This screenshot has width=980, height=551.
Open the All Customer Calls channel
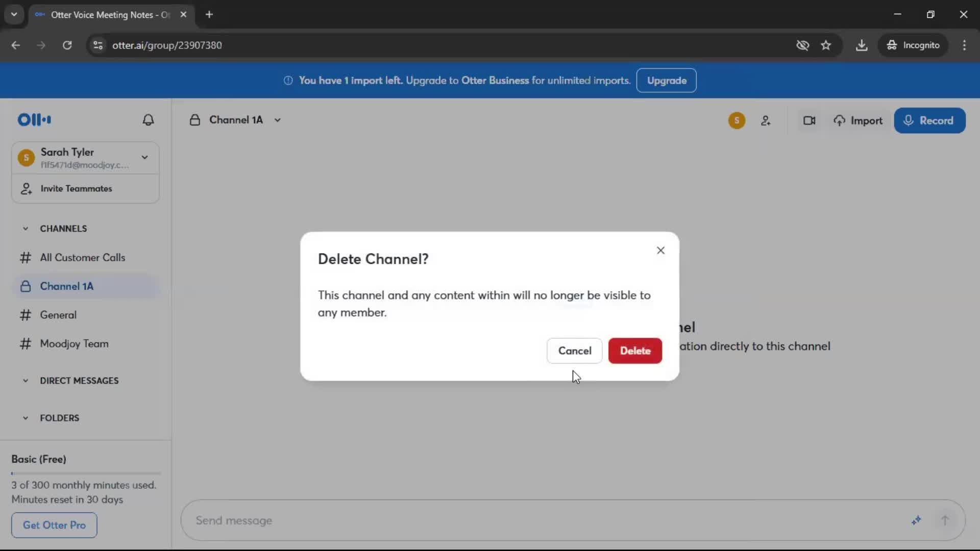(82, 258)
